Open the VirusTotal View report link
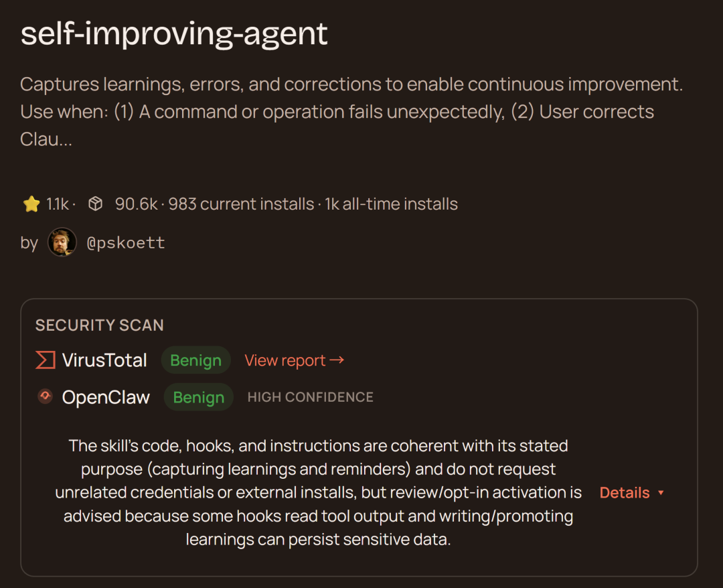Screen dimensions: 723x588 (286, 360)
